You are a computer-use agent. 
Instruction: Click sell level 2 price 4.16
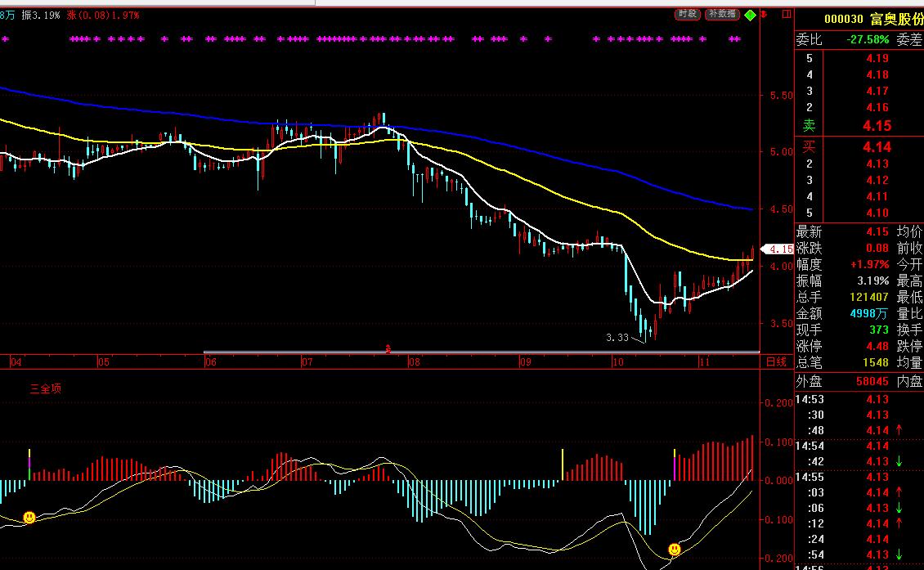[877, 108]
